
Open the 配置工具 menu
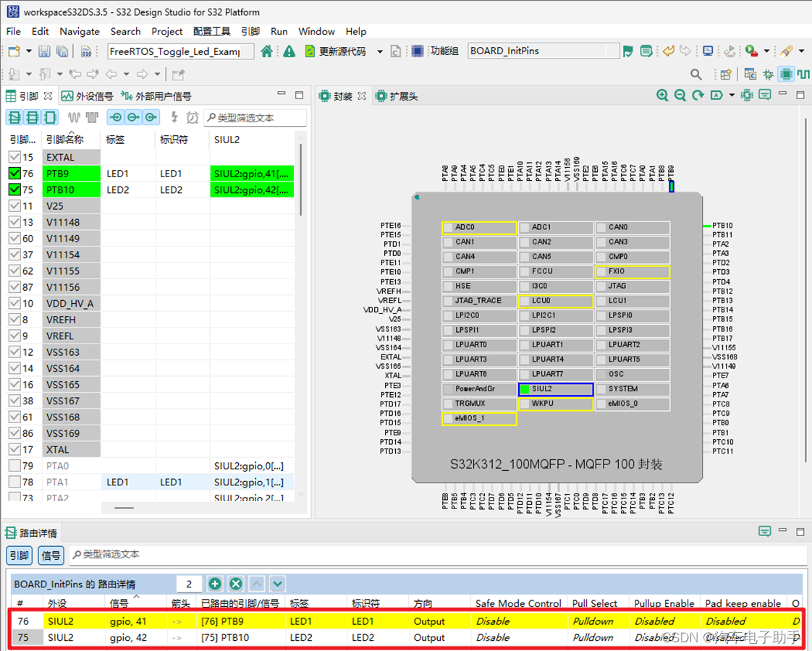[211, 32]
